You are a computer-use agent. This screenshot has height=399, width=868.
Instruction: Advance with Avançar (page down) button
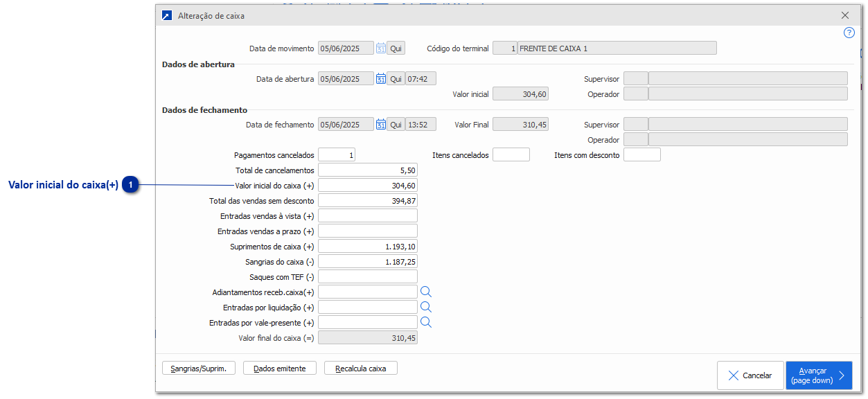819,375
